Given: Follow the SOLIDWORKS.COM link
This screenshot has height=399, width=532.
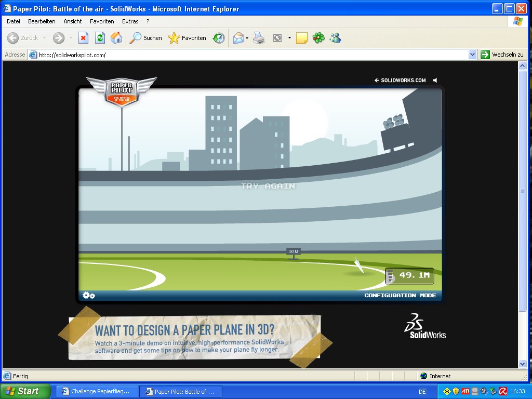Looking at the screenshot, I should (400, 80).
